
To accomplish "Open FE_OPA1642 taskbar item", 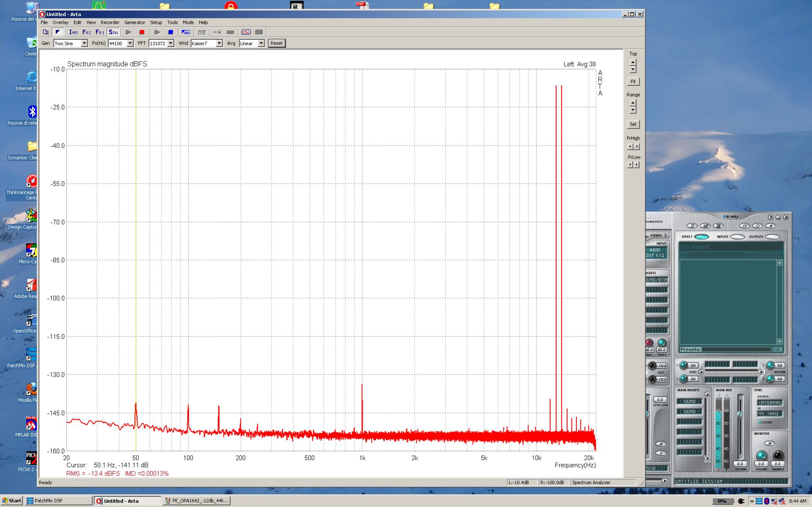I will pyautogui.click(x=197, y=501).
